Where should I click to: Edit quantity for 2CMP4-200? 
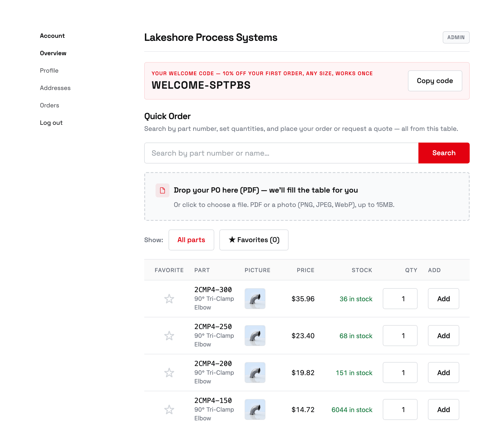click(400, 373)
